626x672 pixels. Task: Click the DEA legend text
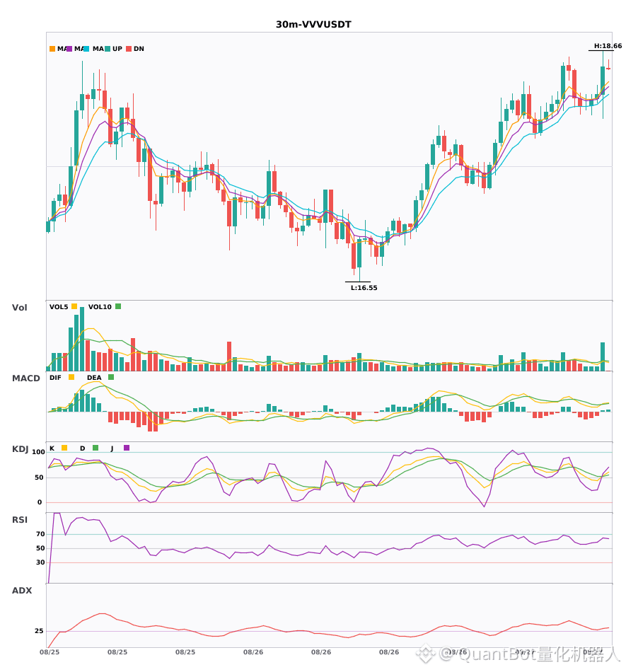[x=94, y=378]
